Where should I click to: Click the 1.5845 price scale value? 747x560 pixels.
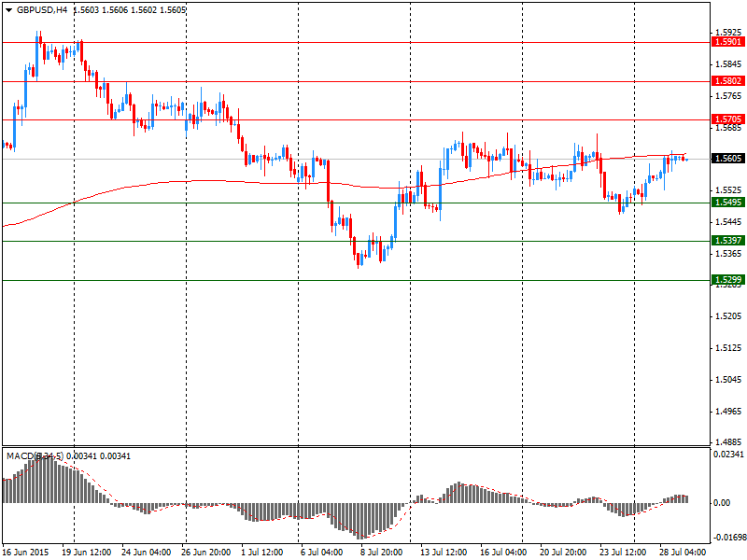tap(729, 64)
